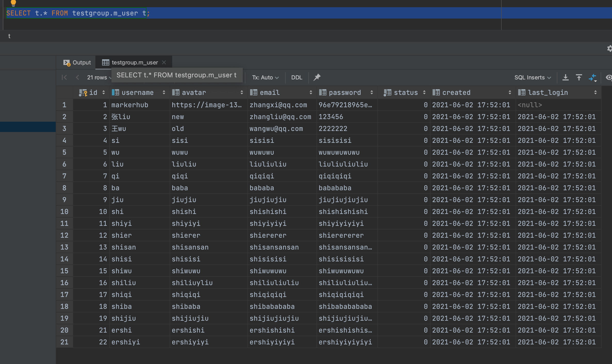The image size is (612, 364).
Task: Select the <null> last_login cell
Action: tap(558, 105)
